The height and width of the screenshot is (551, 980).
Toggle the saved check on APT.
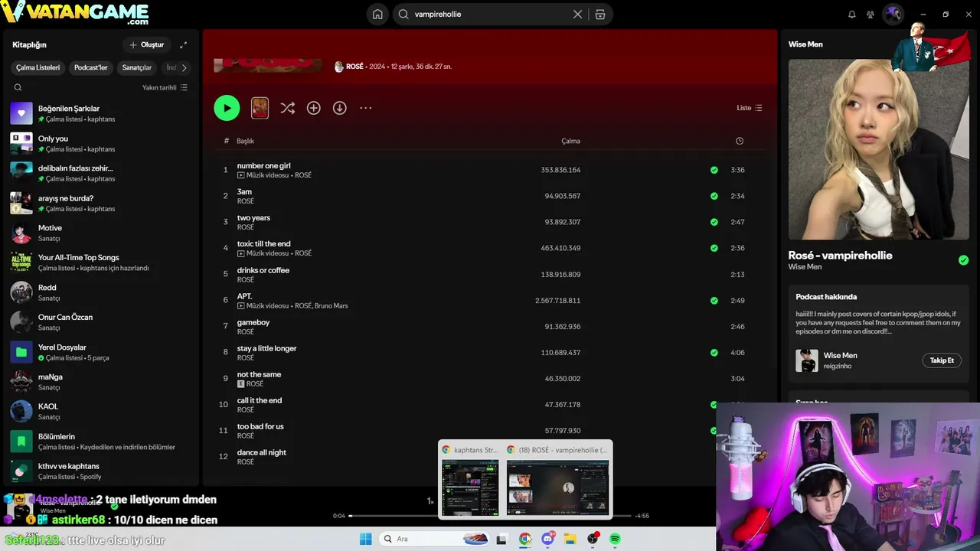pos(714,301)
